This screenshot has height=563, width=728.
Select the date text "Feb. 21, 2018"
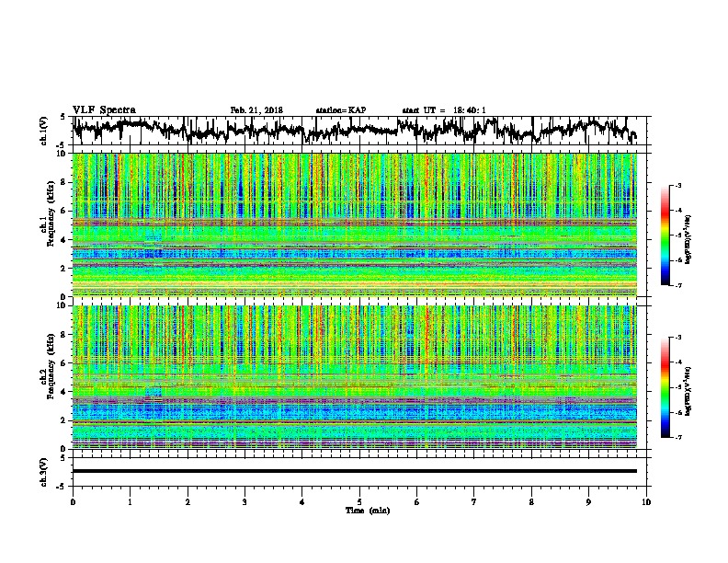(256, 110)
